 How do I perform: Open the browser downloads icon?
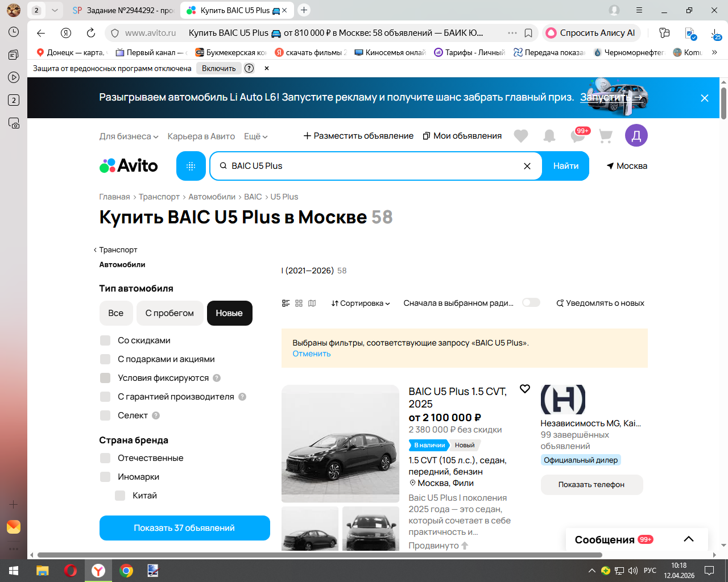(716, 34)
